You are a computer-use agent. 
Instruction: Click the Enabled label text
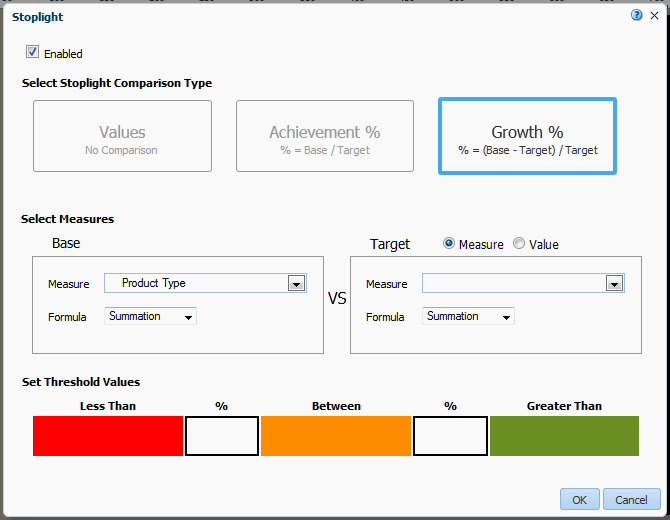tap(63, 54)
